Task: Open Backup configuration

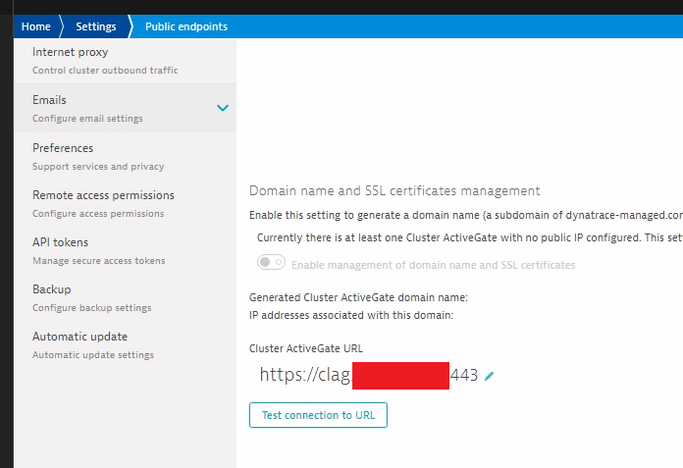Action: [52, 289]
